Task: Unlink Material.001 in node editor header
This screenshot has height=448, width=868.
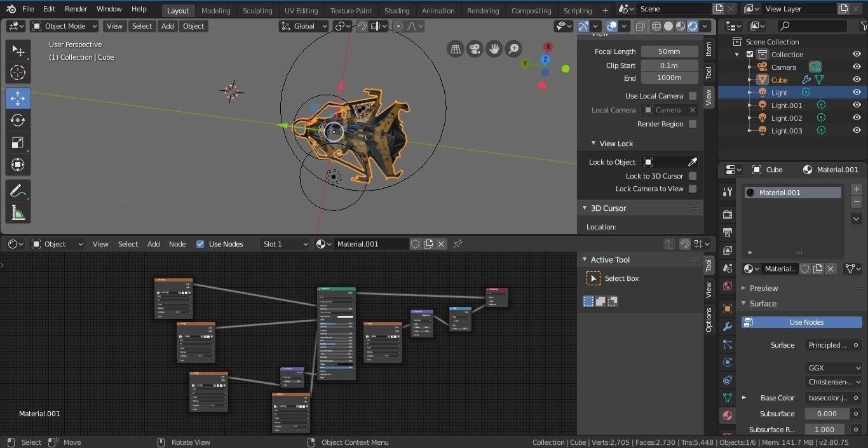Action: point(441,244)
